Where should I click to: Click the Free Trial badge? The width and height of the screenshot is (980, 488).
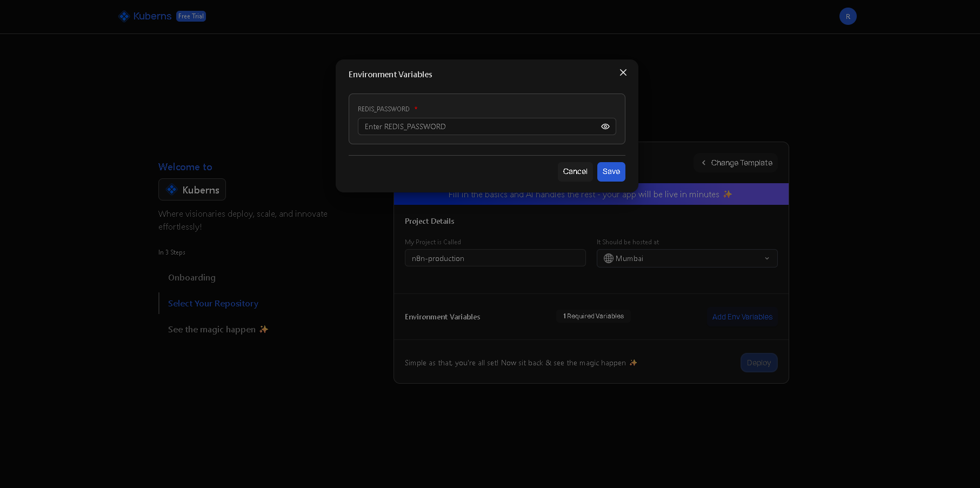coord(190,16)
